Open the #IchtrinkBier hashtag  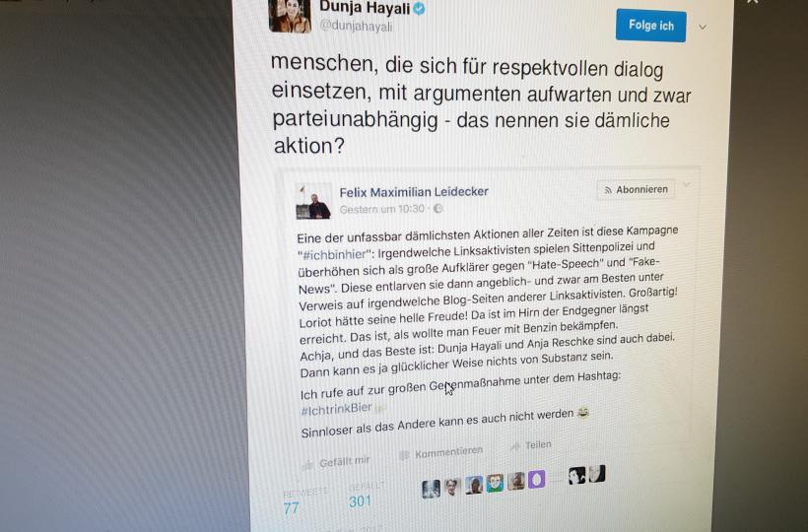coord(336,409)
